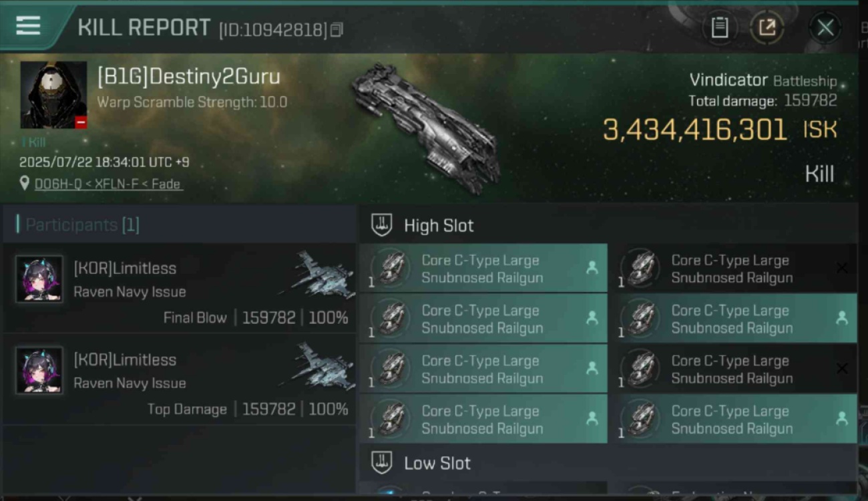Click the Vindicator ship image
The width and height of the screenshot is (868, 501).
pyautogui.click(x=427, y=128)
